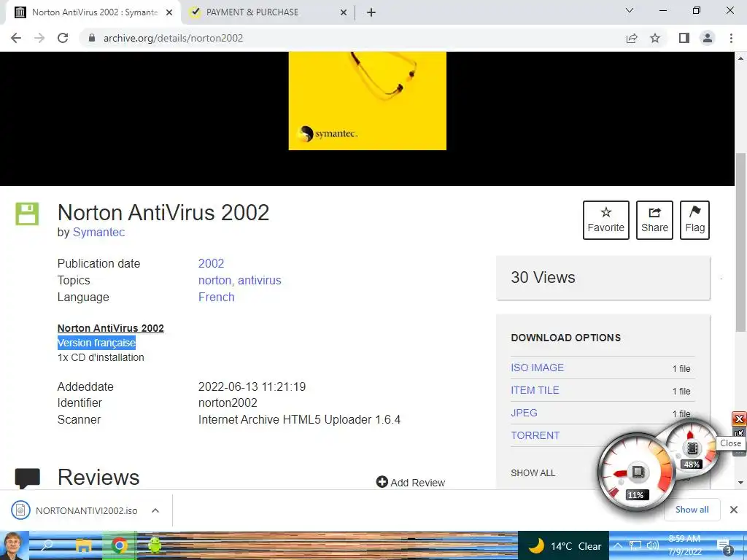
Task: Click the Norton AntiVirus 2002 description heading
Action: [x=111, y=328]
